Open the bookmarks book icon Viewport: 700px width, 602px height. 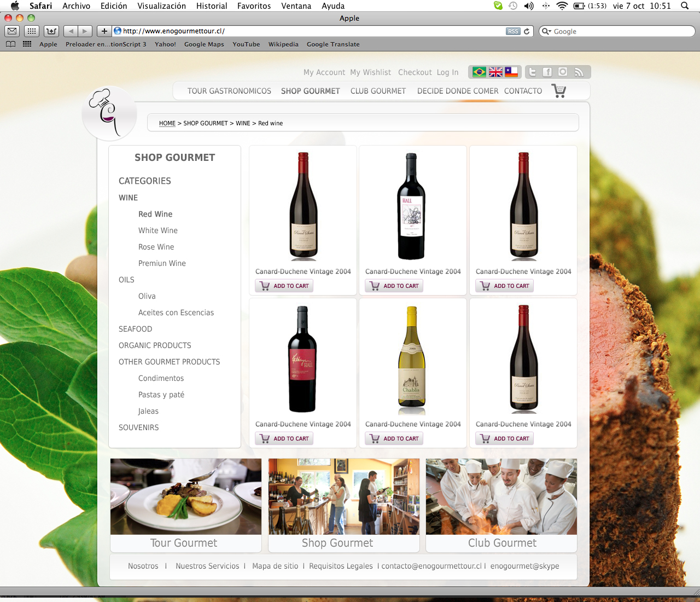pos(10,44)
